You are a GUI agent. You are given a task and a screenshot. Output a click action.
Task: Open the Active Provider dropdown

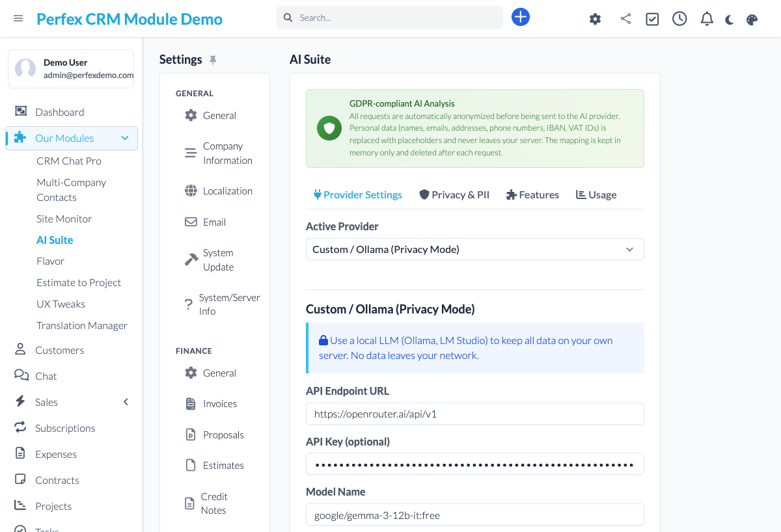point(474,249)
